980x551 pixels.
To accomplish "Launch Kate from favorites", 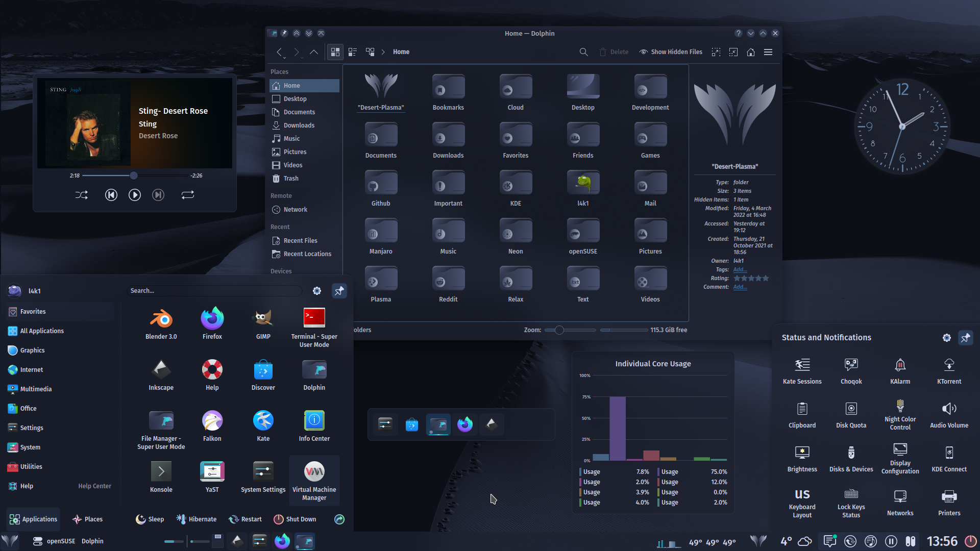I will click(263, 425).
